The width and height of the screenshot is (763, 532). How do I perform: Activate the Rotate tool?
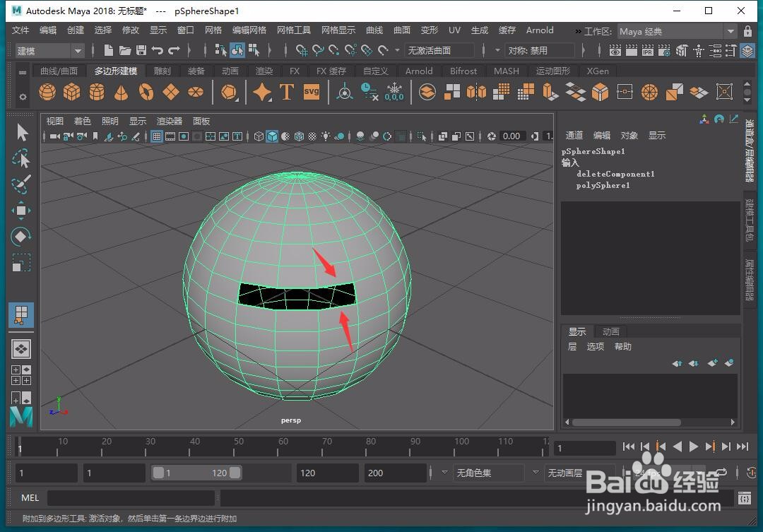(21, 237)
